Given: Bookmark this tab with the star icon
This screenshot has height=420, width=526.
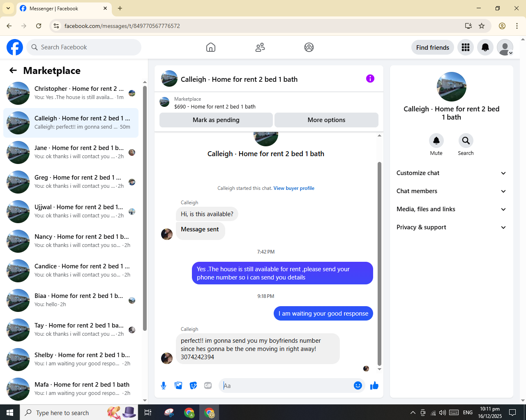Looking at the screenshot, I should pos(482,26).
